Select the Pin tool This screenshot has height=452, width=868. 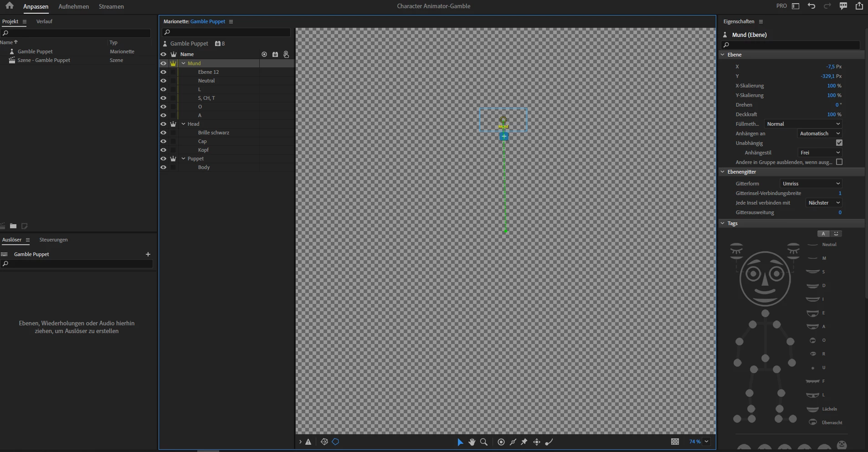click(524, 442)
